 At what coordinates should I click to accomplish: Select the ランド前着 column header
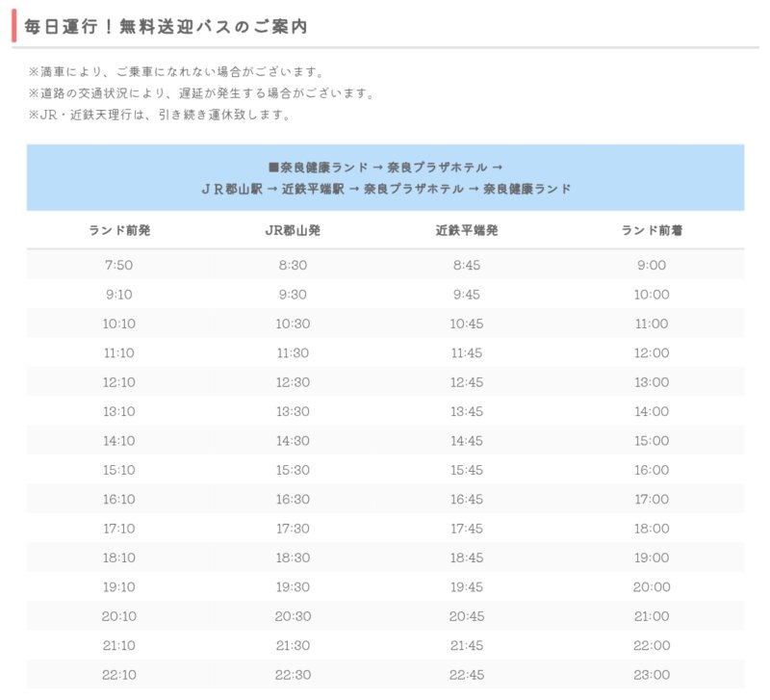click(652, 231)
